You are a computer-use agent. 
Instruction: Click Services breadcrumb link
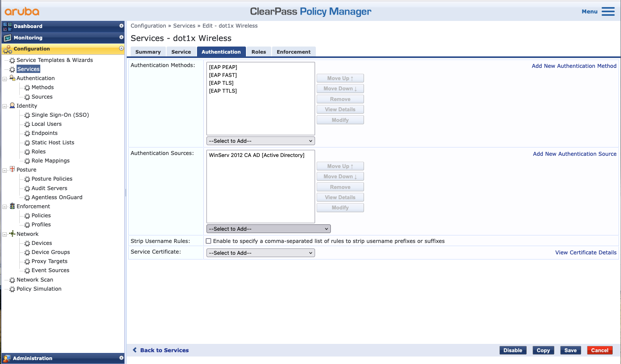pos(184,26)
